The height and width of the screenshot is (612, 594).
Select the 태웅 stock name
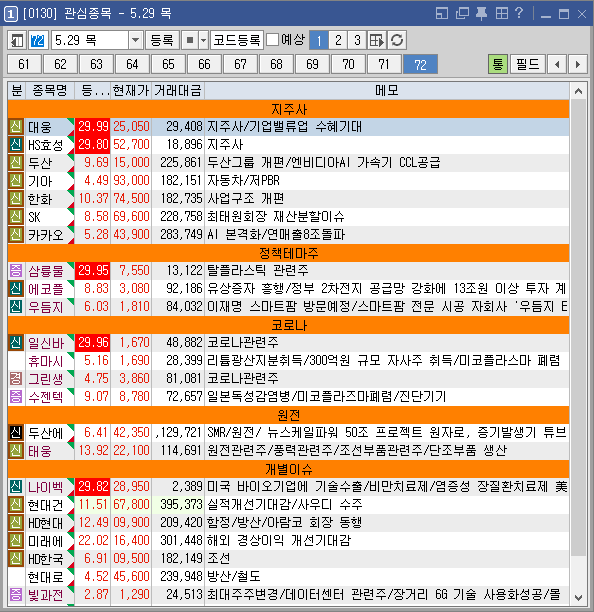pos(40,451)
